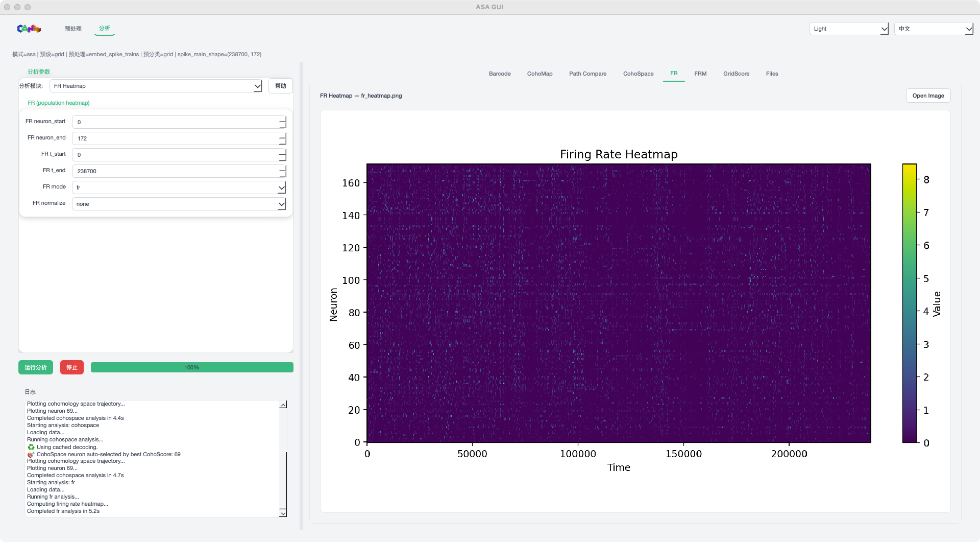Click the log scrollbar down arrow
Screen dimensions: 980x542
[283, 513]
